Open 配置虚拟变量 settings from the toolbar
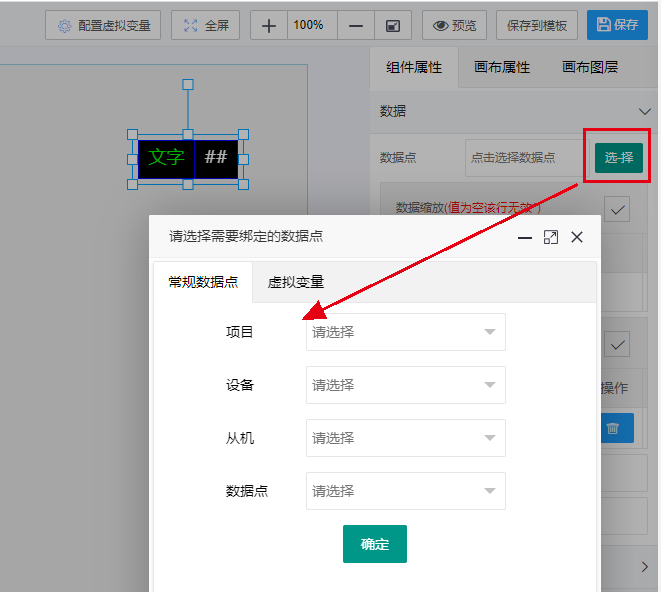 pos(104,25)
